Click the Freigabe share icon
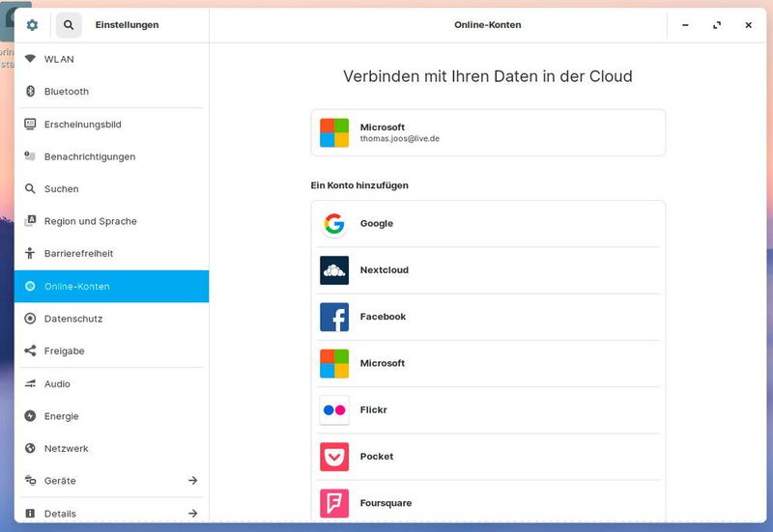The height and width of the screenshot is (532, 773). (x=30, y=350)
